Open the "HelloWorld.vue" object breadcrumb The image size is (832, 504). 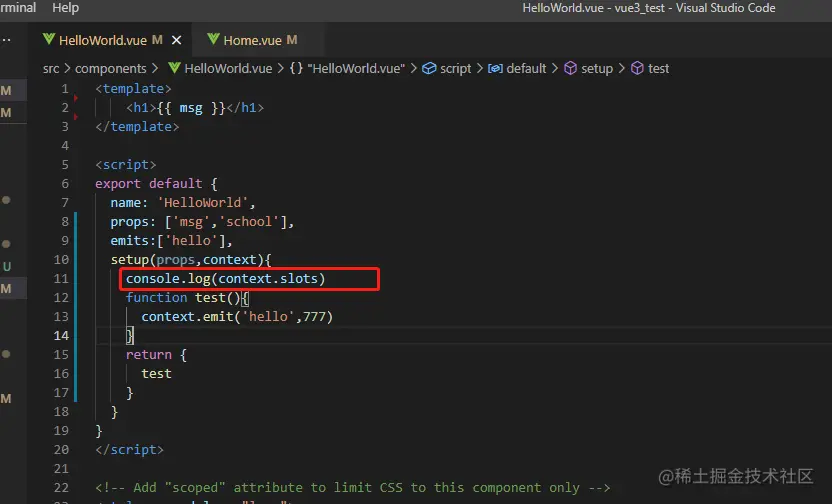point(356,69)
